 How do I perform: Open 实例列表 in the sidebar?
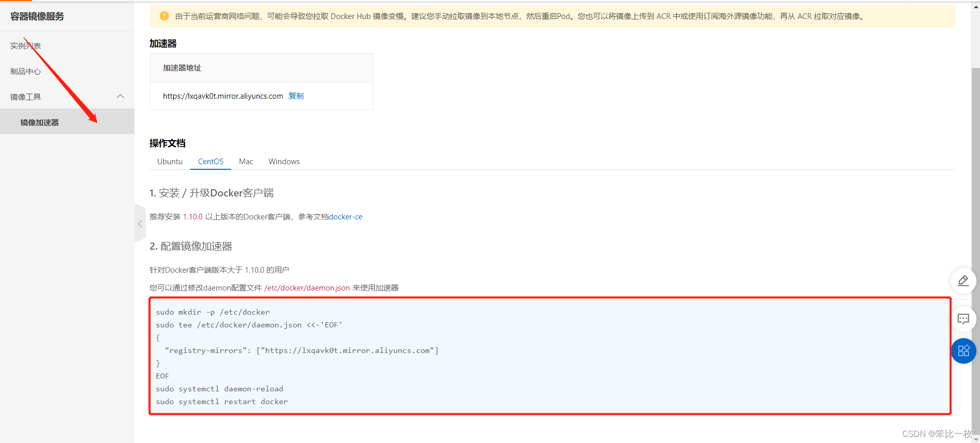pyautogui.click(x=26, y=46)
